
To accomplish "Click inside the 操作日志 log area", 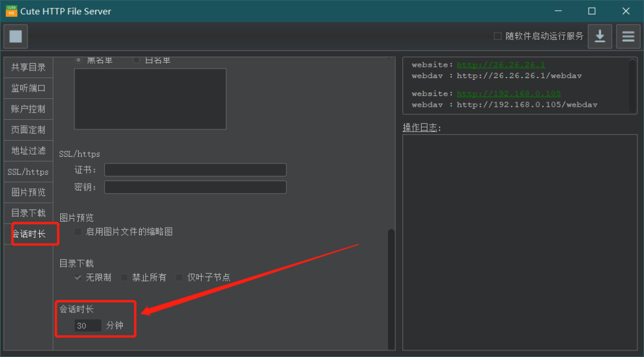I will coord(519,242).
